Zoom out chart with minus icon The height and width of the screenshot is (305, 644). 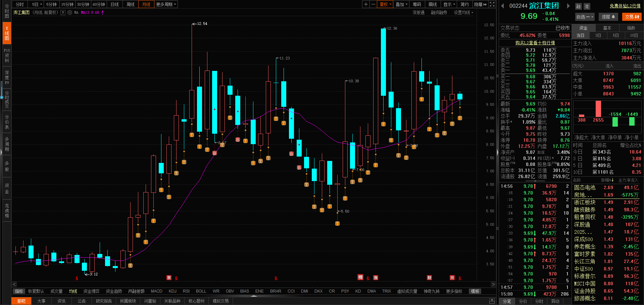pos(373,4)
